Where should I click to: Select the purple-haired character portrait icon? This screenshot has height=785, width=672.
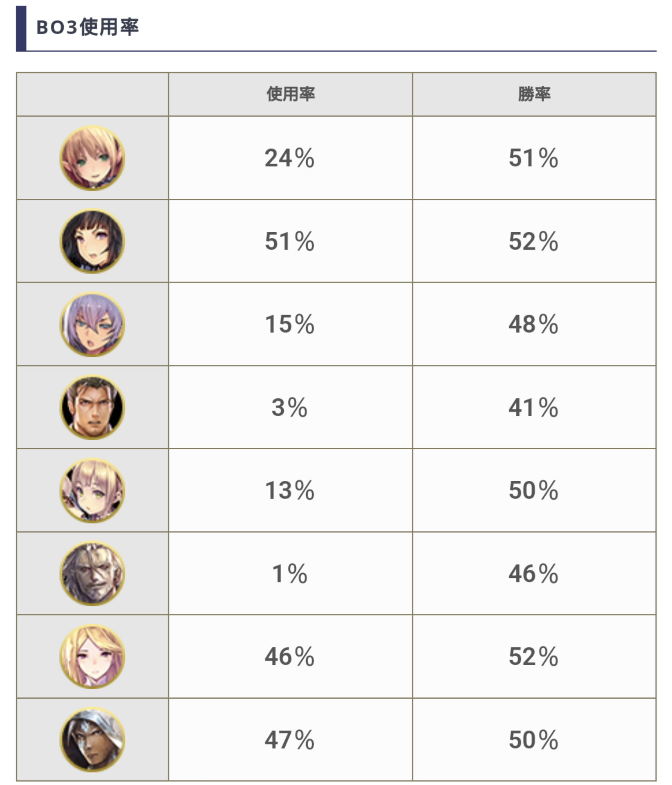coord(92,324)
